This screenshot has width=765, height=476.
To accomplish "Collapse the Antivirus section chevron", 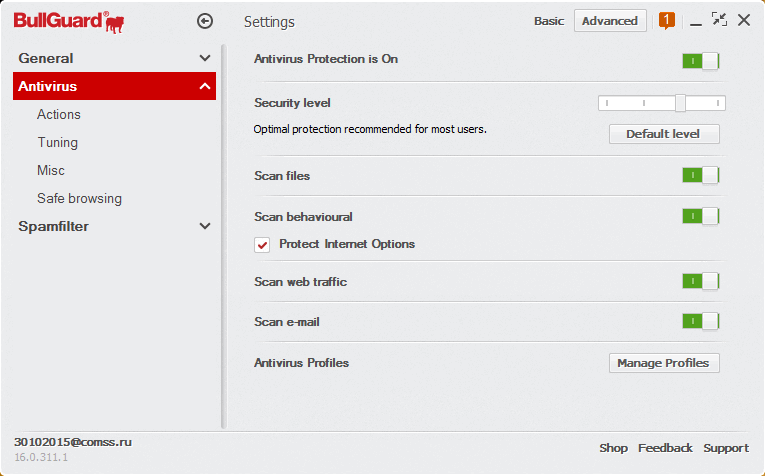I will click(205, 86).
